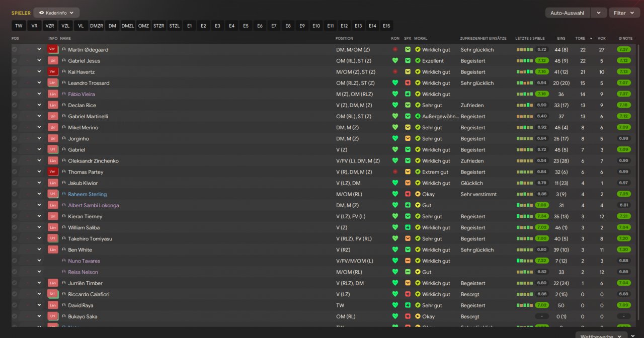Expand the position chevron for Gabriel Martinelli
Screen dimensions: 644x338
pos(39,116)
